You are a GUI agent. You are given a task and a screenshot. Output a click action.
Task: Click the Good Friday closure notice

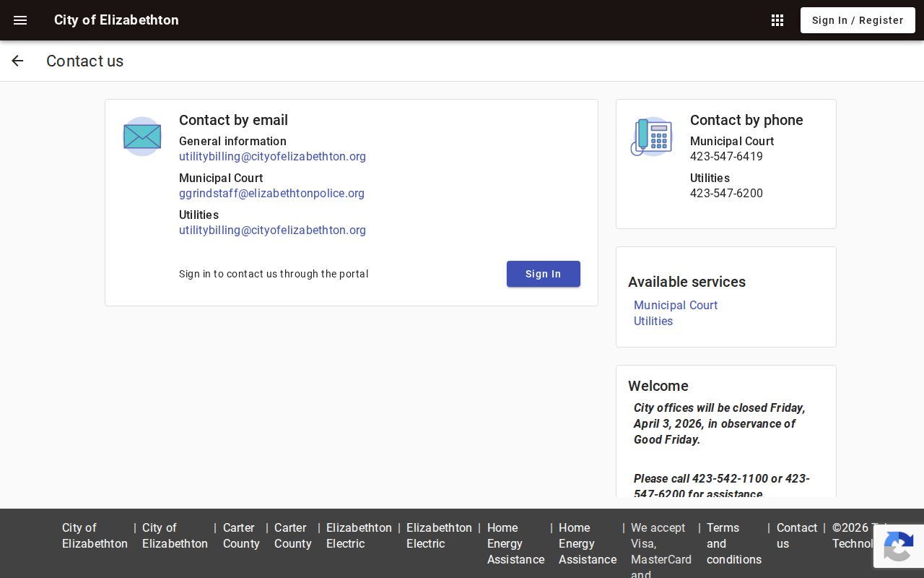[x=720, y=423]
